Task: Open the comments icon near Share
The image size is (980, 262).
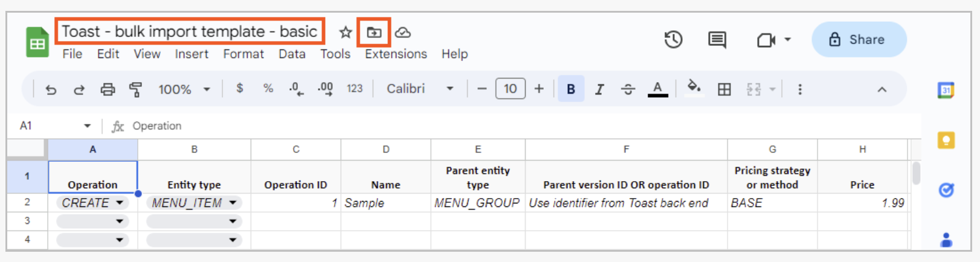Action: (x=717, y=40)
